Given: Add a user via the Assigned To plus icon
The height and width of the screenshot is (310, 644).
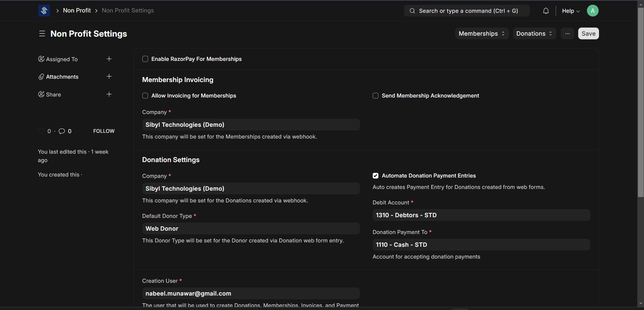Looking at the screenshot, I should click(109, 59).
